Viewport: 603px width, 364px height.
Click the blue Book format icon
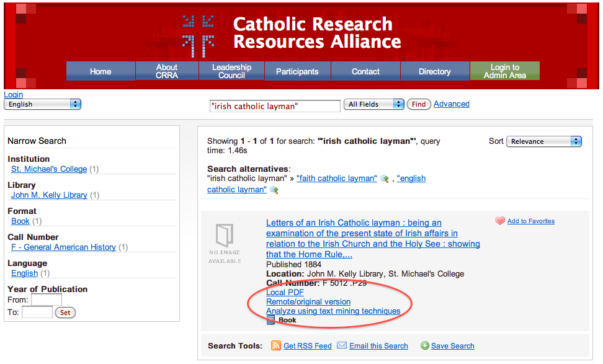tap(270, 320)
